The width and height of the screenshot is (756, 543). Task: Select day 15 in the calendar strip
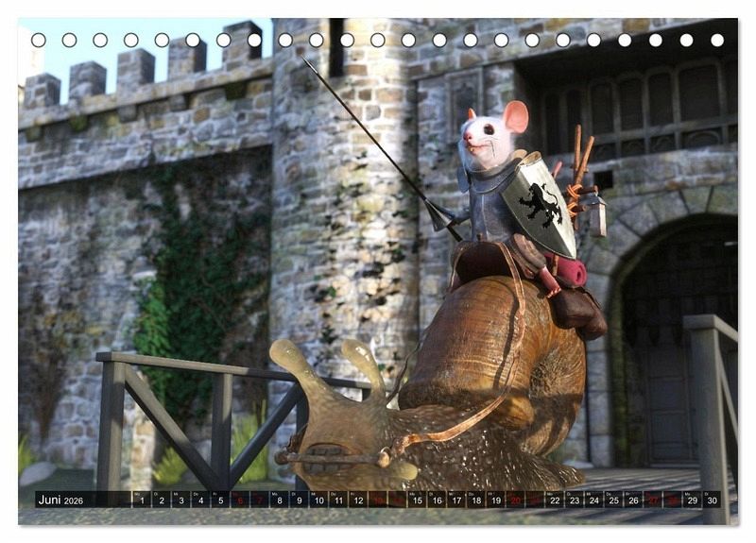pos(416,500)
